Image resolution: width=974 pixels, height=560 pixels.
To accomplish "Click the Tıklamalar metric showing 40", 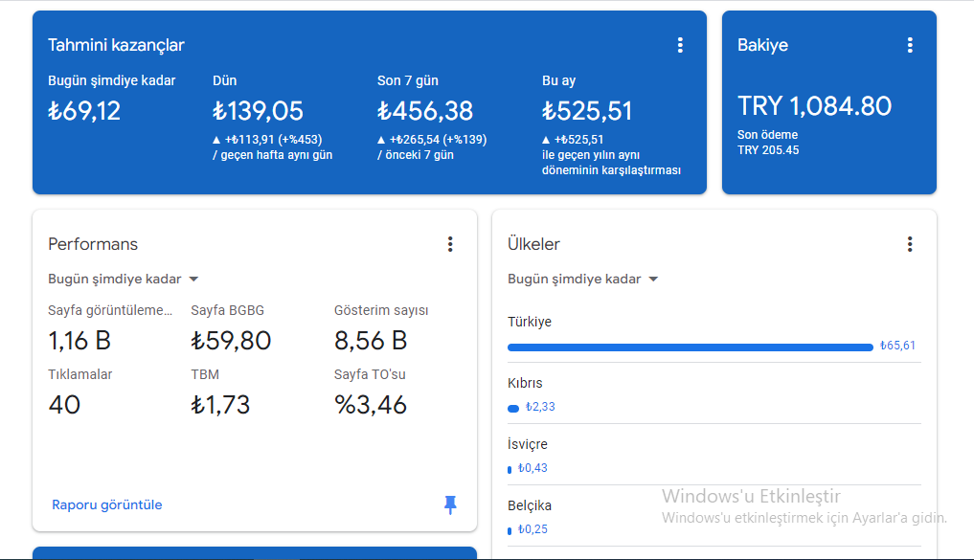I will click(64, 405).
